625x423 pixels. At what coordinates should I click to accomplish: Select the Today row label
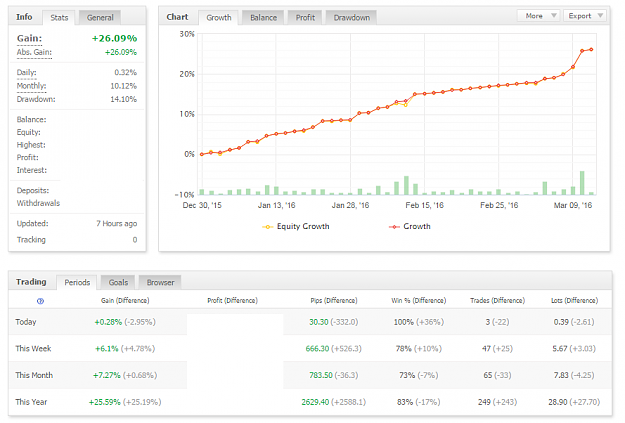pos(26,322)
